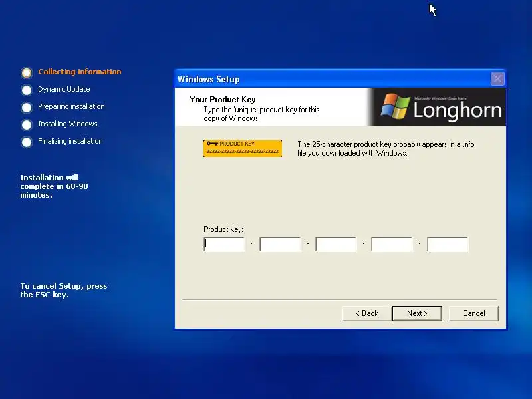Go back with the Back button
The width and height of the screenshot is (532, 399).
coord(367,313)
